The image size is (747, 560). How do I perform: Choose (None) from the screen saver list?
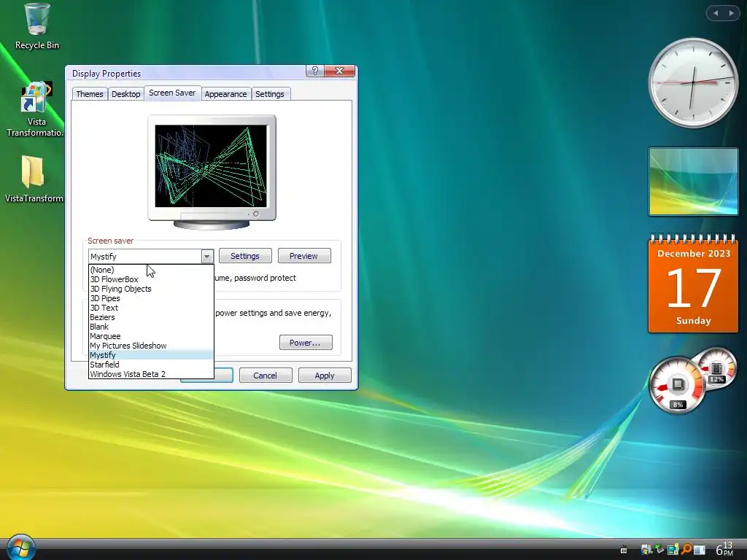(x=151, y=270)
